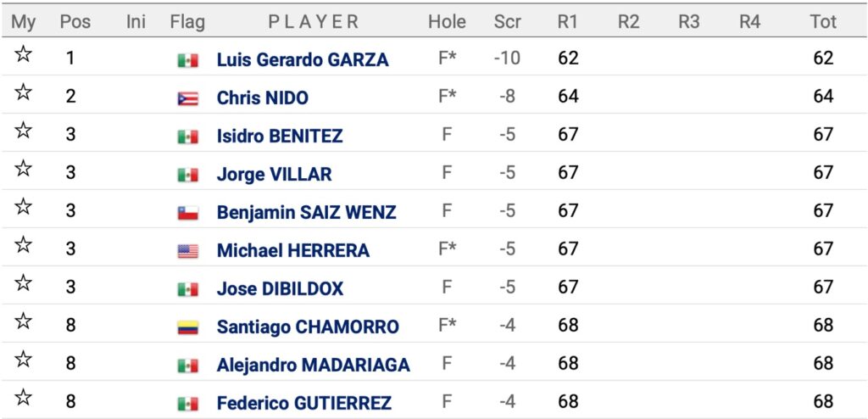Open Luis Gerardo GARZA player page

(303, 60)
